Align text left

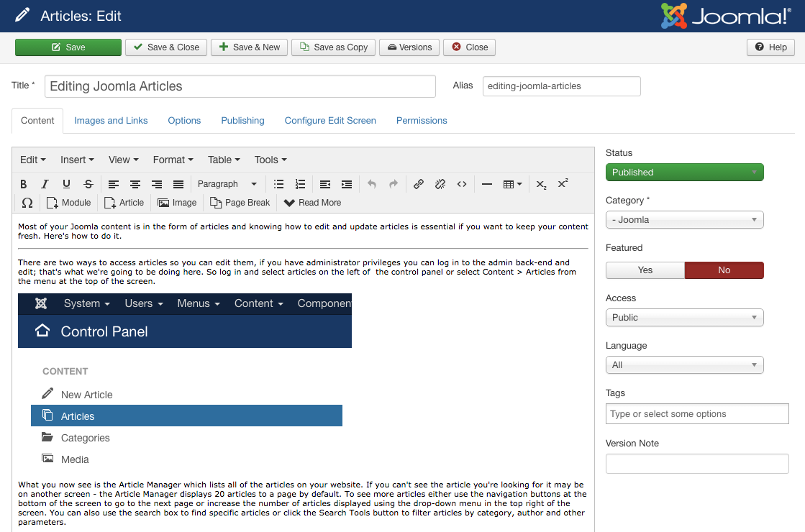[x=114, y=183]
